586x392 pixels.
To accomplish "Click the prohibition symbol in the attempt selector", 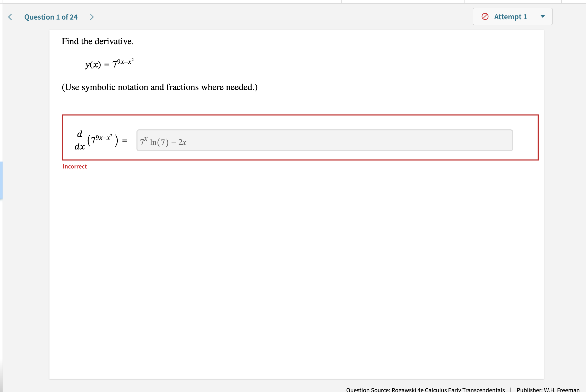I will tap(486, 16).
